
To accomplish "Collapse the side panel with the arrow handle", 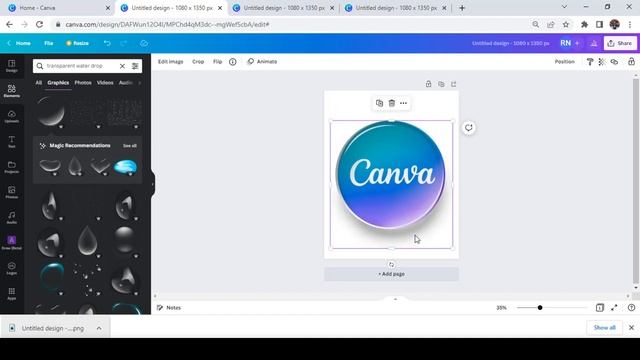I will pos(153,184).
